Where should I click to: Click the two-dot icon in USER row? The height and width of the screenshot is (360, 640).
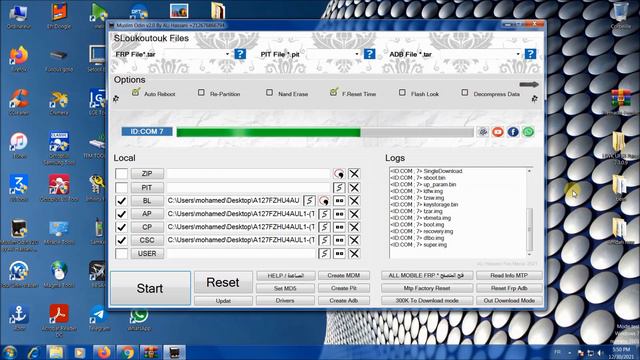tap(339, 253)
